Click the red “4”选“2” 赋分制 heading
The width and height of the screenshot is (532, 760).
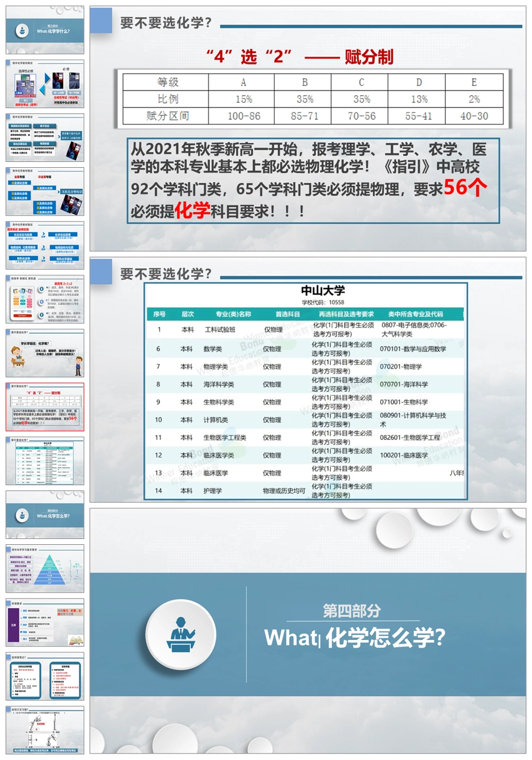[300, 57]
